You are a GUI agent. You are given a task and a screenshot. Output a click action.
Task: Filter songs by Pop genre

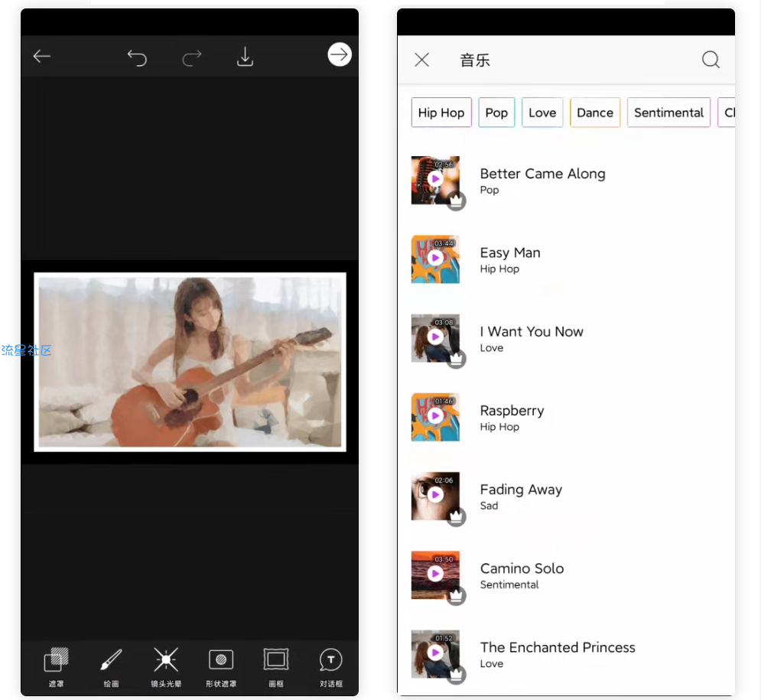point(496,112)
